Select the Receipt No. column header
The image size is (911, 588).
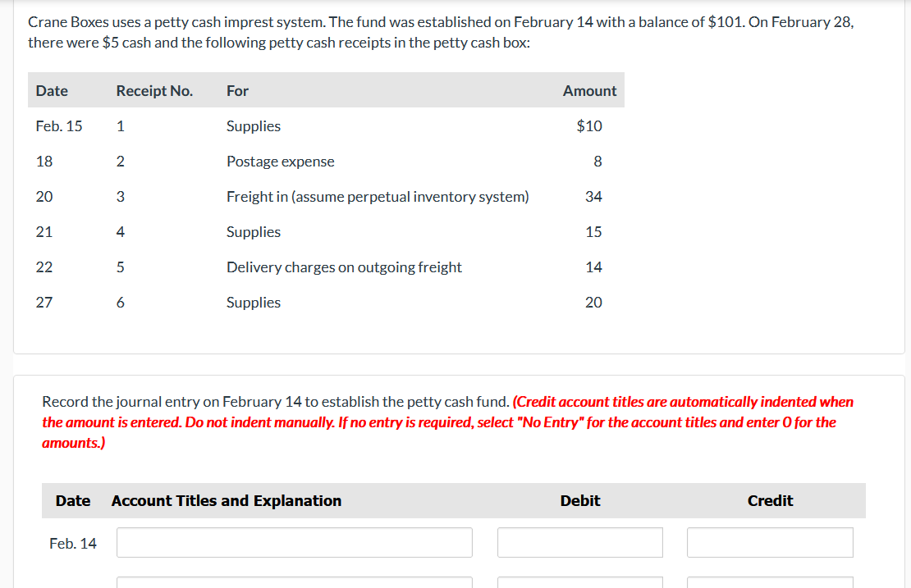154,91
